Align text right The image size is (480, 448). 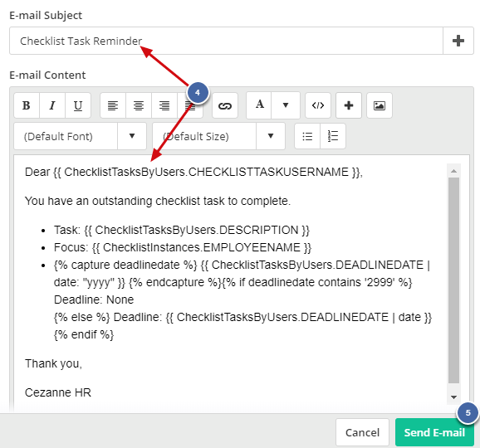164,105
